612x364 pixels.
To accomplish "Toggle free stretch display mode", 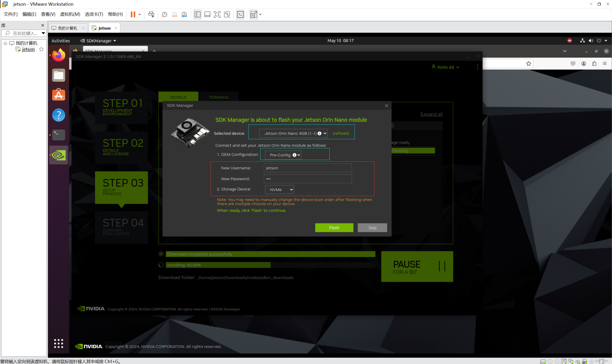I will coord(227,15).
